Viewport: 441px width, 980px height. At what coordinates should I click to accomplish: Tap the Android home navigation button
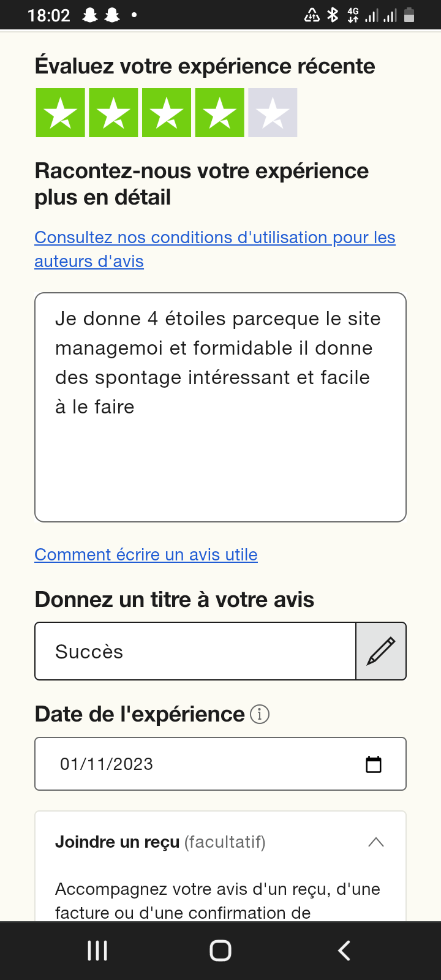point(221,951)
